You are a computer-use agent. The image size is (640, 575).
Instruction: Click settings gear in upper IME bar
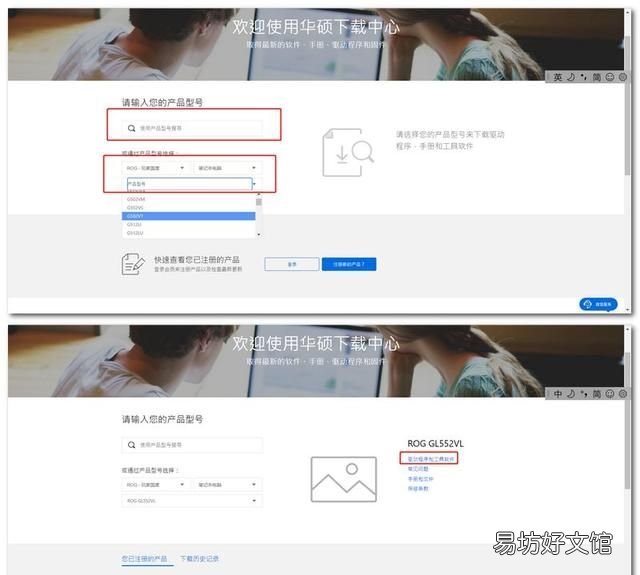pos(623,77)
